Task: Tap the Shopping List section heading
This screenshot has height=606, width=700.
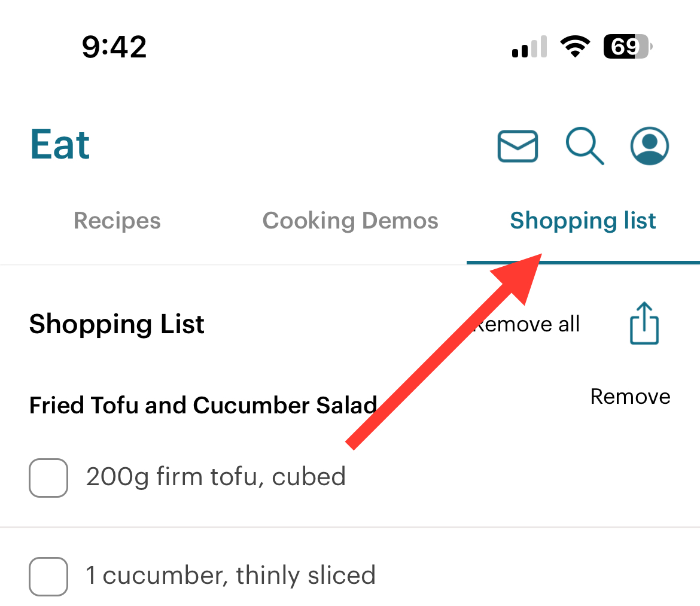Action: click(x=117, y=324)
